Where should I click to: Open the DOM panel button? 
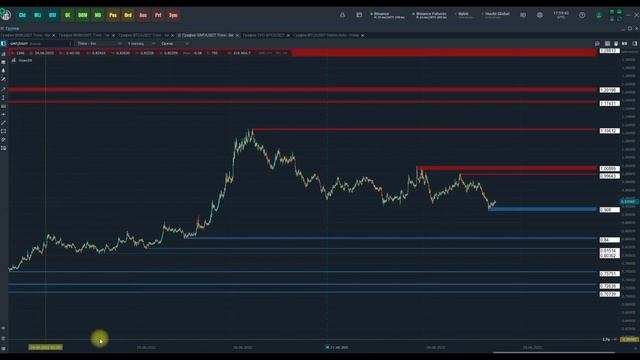tap(82, 15)
